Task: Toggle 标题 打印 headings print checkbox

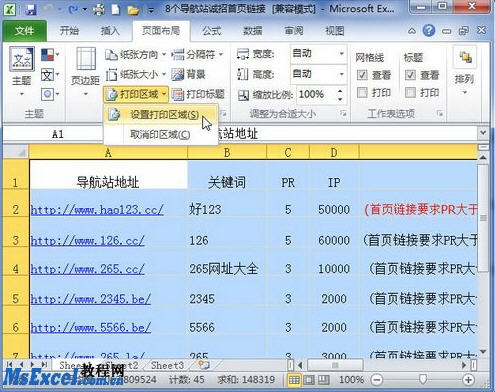Action: tap(410, 92)
